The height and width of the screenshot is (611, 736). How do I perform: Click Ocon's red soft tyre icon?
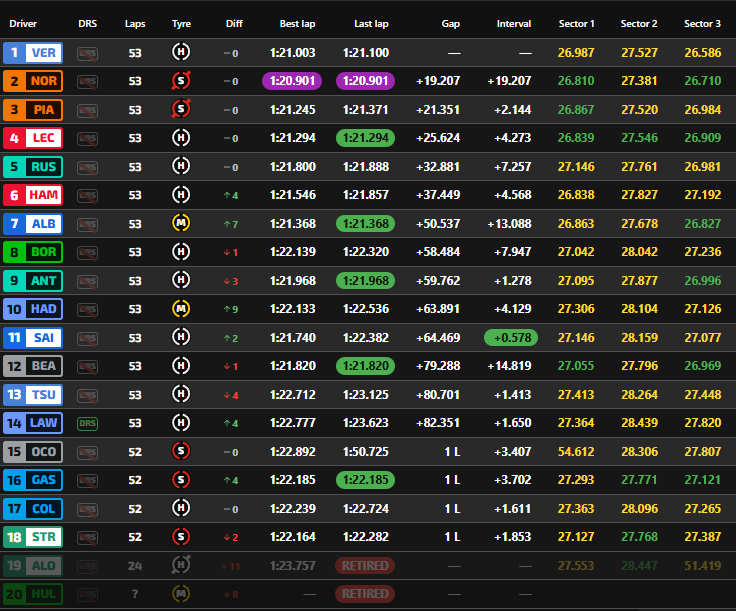(181, 452)
